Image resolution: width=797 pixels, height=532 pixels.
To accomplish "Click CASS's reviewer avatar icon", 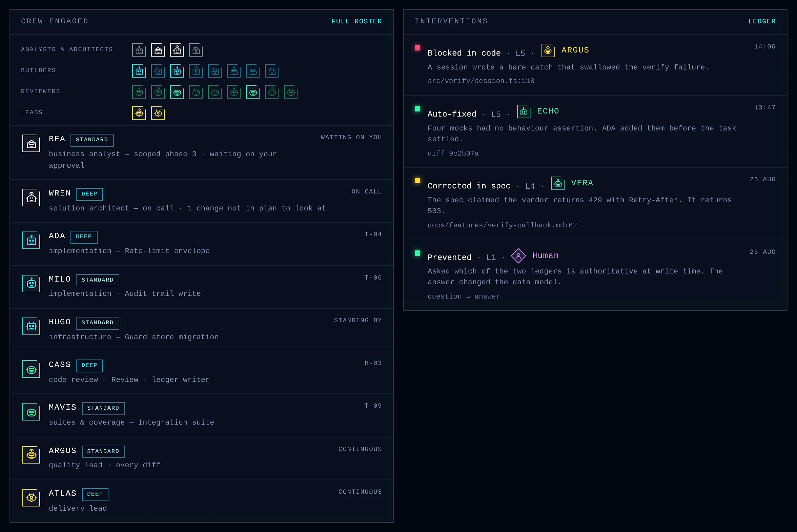I will pos(31,369).
